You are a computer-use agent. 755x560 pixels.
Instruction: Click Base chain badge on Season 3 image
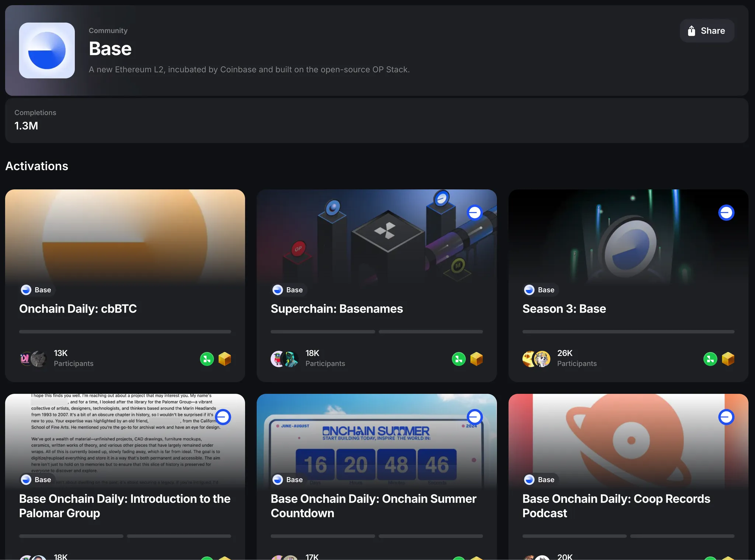click(x=726, y=212)
